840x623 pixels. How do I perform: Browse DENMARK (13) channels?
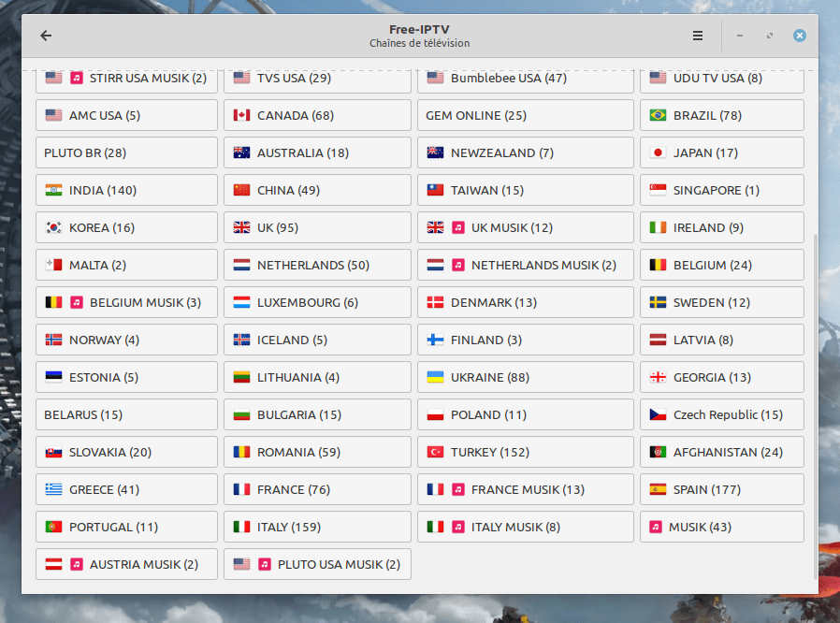point(525,303)
